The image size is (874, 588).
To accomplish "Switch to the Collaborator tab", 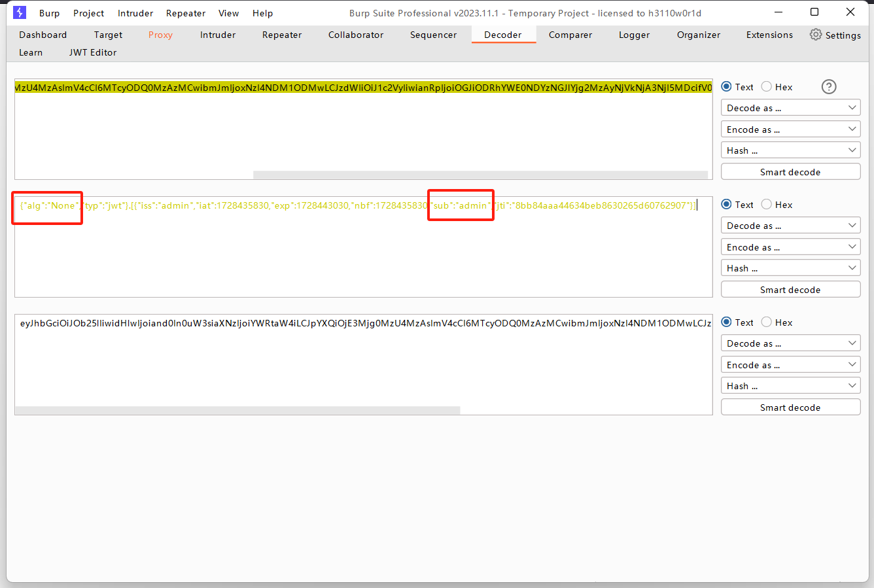I will pos(356,35).
